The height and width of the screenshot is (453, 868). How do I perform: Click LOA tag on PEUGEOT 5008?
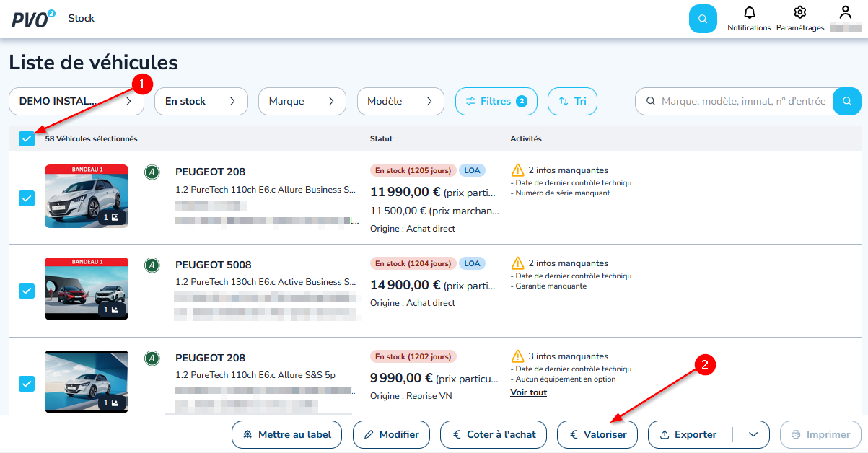[472, 263]
